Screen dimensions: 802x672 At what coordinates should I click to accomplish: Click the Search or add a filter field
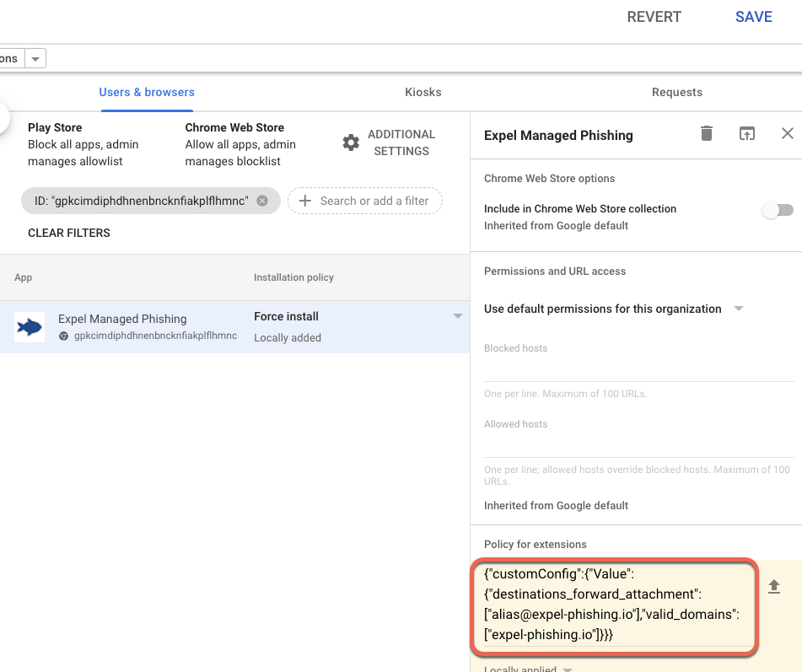(364, 201)
